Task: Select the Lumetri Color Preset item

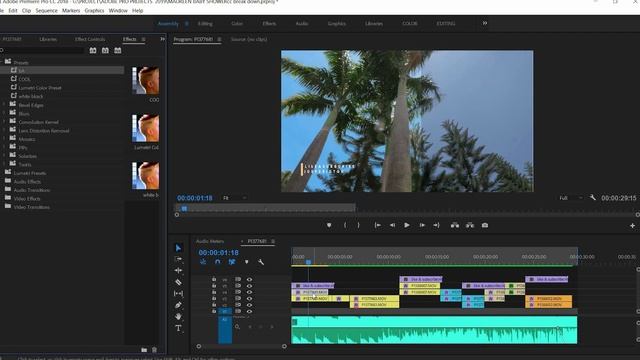Action: pyautogui.click(x=40, y=88)
